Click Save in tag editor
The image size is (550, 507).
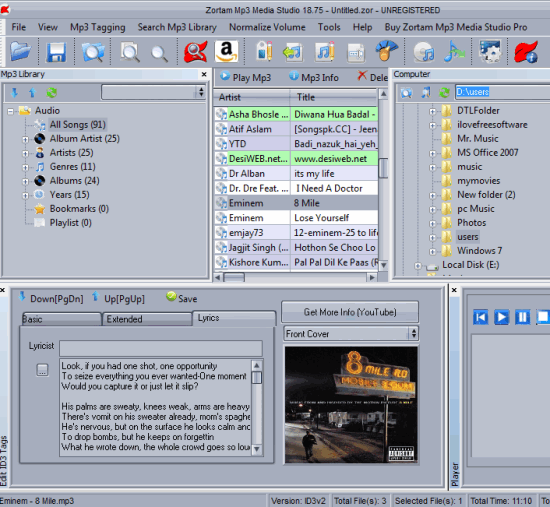pyautogui.click(x=182, y=298)
